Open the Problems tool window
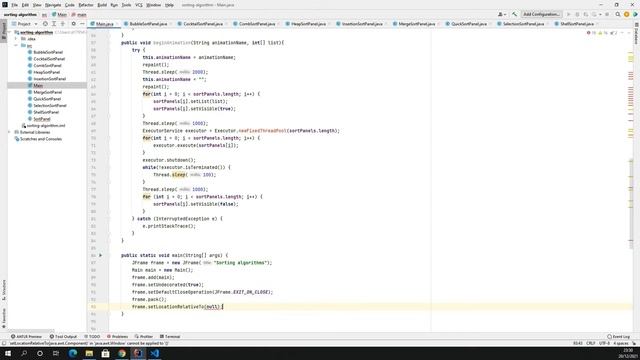The width and height of the screenshot is (640, 360). [x=118, y=337]
